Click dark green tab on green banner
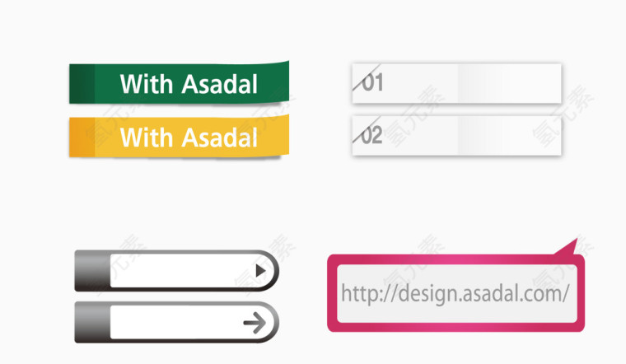626x364 pixels. click(82, 84)
